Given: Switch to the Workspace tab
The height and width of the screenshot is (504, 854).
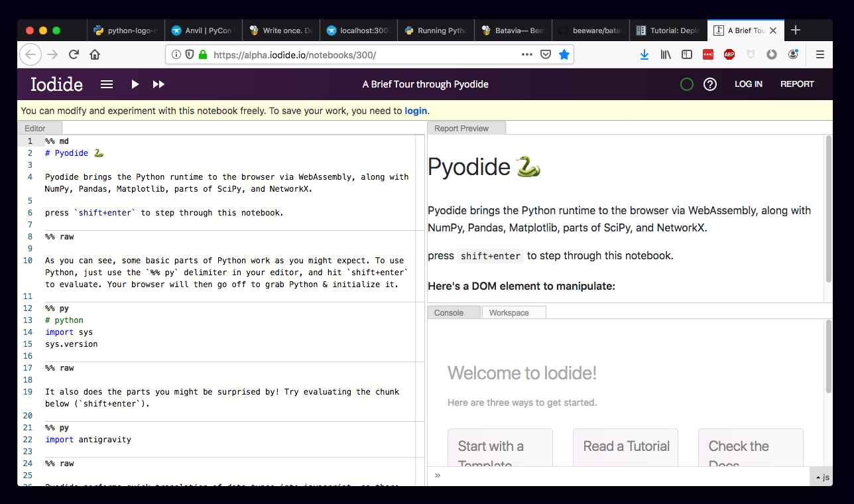Looking at the screenshot, I should point(509,312).
